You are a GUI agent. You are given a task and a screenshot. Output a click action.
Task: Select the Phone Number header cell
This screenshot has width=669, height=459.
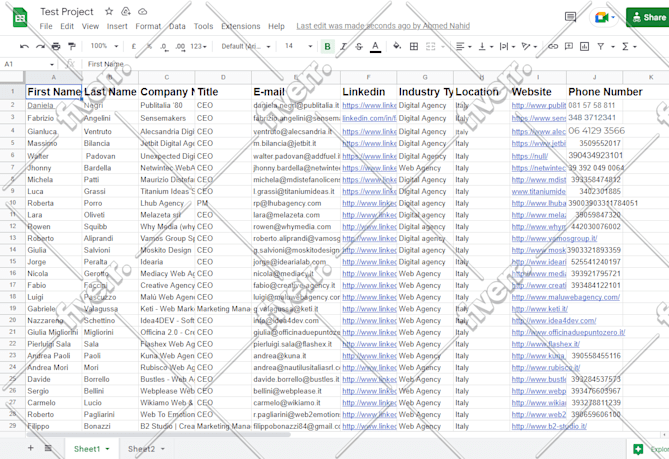pos(595,92)
